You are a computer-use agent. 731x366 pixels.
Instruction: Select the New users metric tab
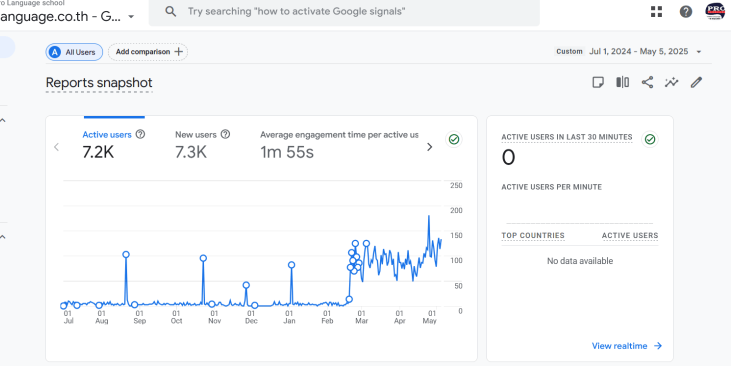(203, 145)
